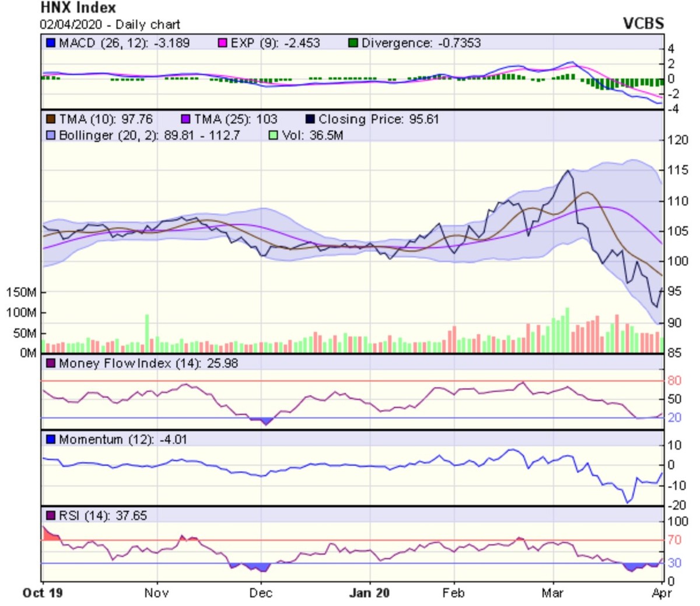Select the Jan 20 date axis label
The height and width of the screenshot is (606, 700).
(x=369, y=593)
